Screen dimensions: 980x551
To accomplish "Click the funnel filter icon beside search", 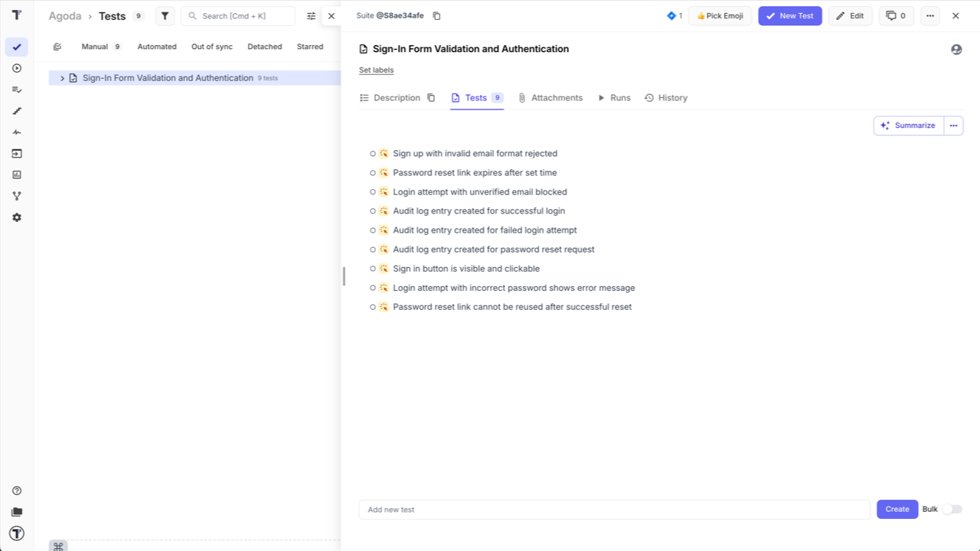I will pyautogui.click(x=165, y=15).
